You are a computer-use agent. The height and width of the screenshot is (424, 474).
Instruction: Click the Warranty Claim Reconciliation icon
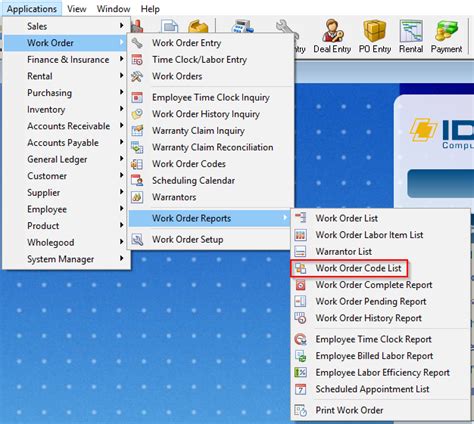coord(137,147)
